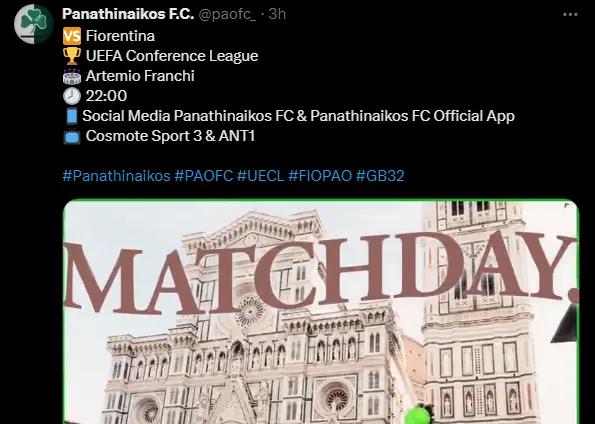The width and height of the screenshot is (595, 424).
Task: Click the green circle in the video corner
Action: coord(418,415)
